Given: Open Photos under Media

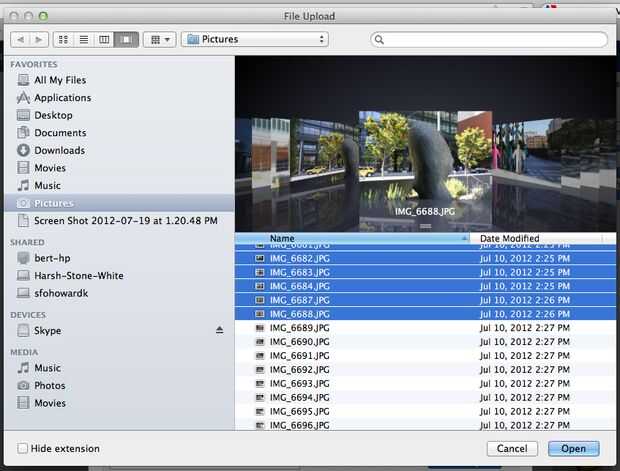Looking at the screenshot, I should click(119, 386).
